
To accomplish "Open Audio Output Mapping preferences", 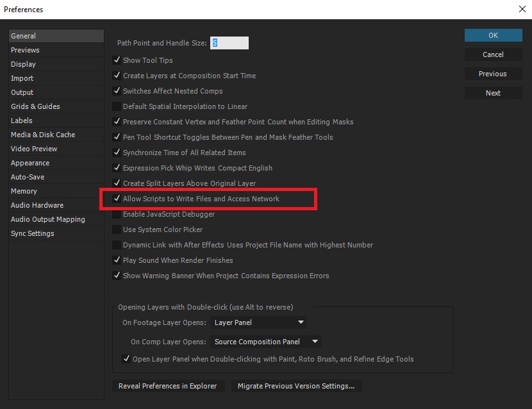I will point(56,219).
